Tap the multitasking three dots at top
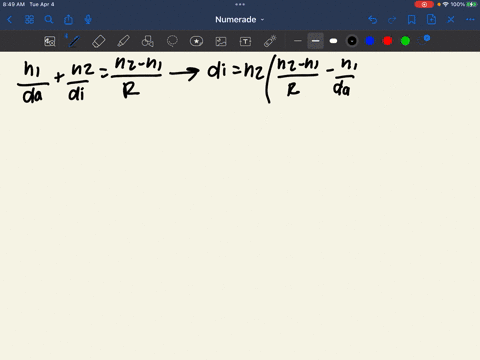This screenshot has width=480, height=360. pyautogui.click(x=240, y=4)
